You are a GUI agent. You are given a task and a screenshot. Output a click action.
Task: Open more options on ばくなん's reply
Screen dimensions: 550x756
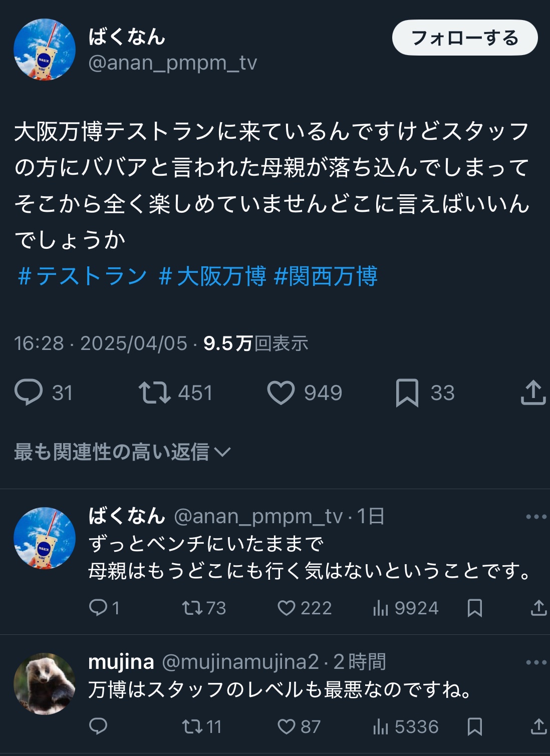(x=536, y=517)
